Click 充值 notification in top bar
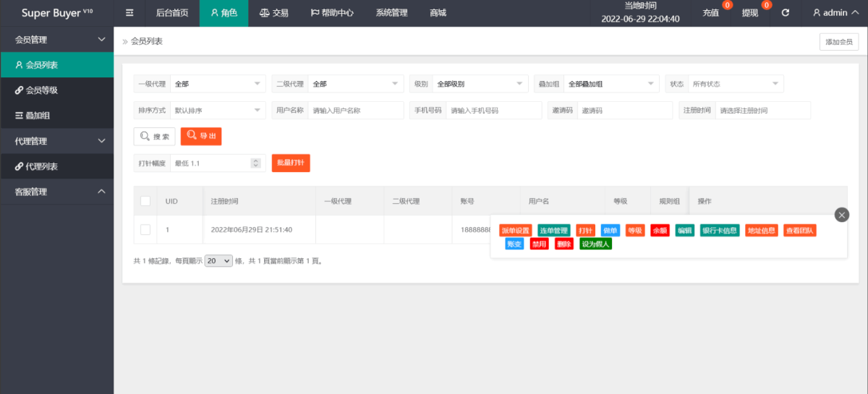This screenshot has width=868, height=394. pyautogui.click(x=712, y=13)
